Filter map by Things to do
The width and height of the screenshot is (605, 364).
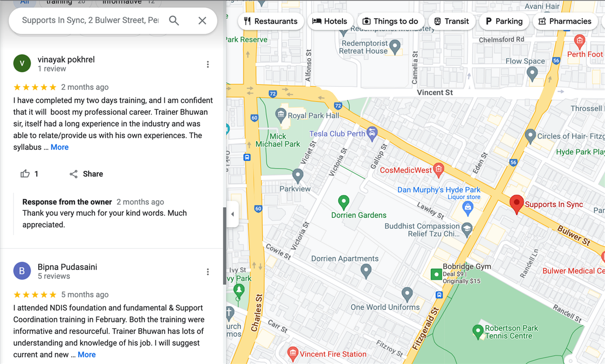click(x=391, y=21)
